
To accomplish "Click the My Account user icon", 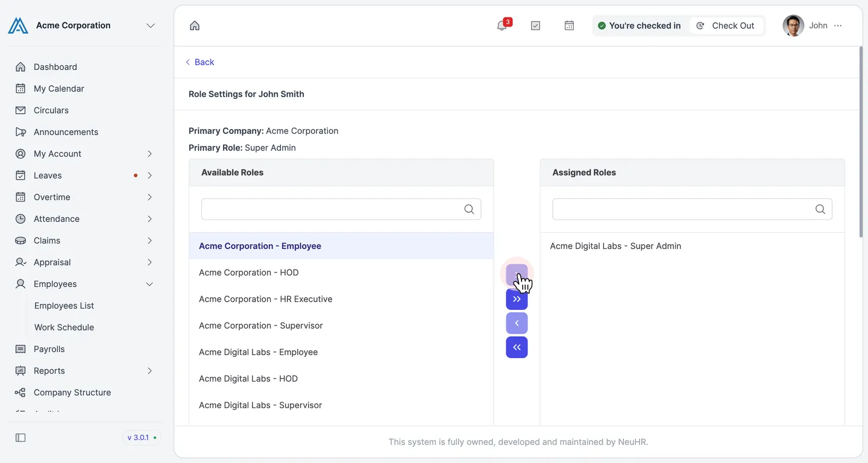I will (20, 154).
